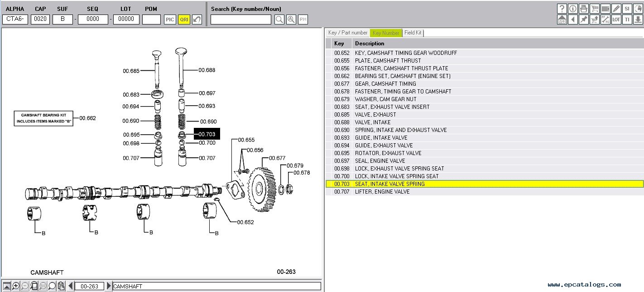Click the zoom in plus magnifier icon
The height and width of the screenshot is (292, 644).
coord(16,286)
